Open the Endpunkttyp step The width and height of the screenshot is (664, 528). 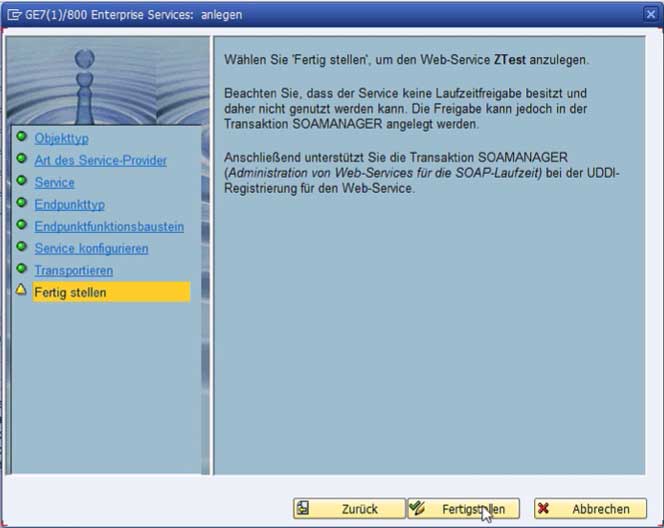click(69, 204)
